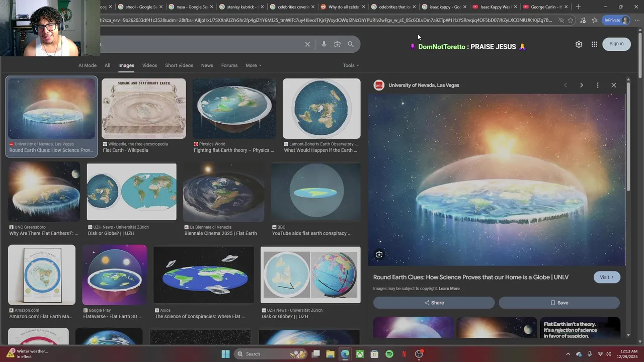Viewport: 644px width, 362px height.
Task: Expand the Tools dropdown
Action: (x=351, y=65)
